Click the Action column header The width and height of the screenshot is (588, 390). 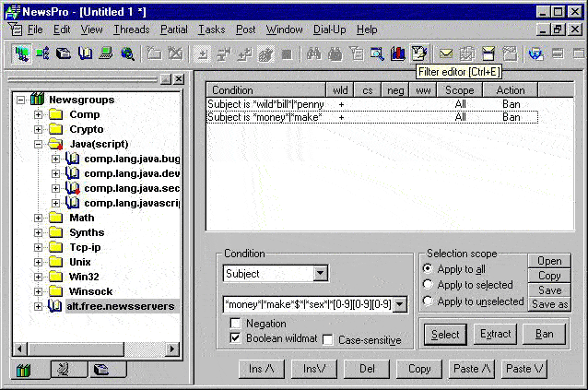pyautogui.click(x=511, y=90)
